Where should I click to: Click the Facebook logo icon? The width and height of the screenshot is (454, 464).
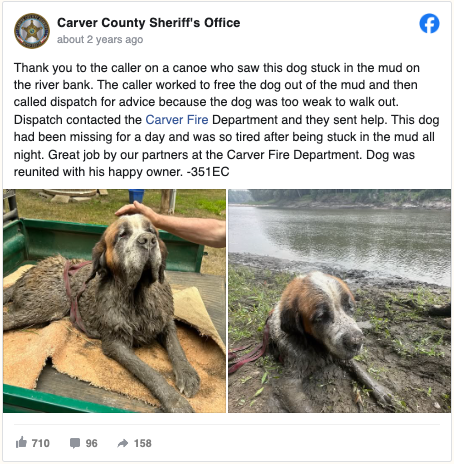[x=429, y=23]
